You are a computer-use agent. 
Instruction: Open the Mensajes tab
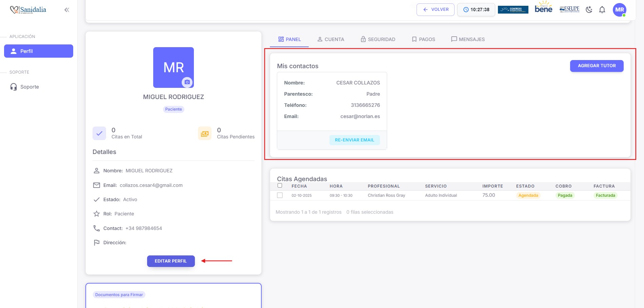tap(468, 39)
